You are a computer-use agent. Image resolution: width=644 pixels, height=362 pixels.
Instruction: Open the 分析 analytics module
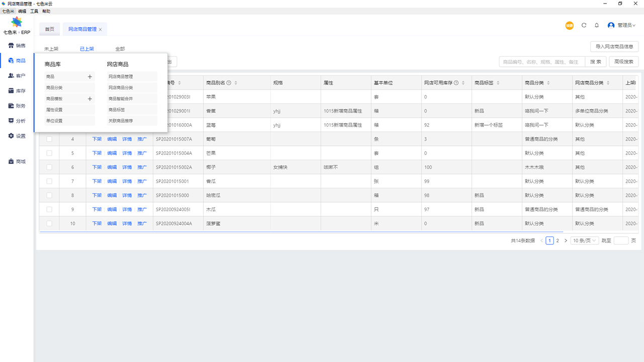point(16,121)
